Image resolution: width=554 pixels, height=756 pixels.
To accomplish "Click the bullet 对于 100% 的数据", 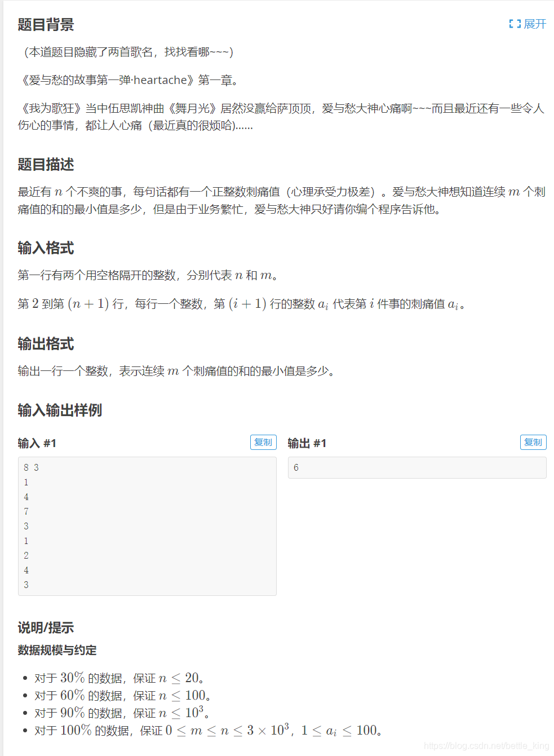I will (x=208, y=730).
